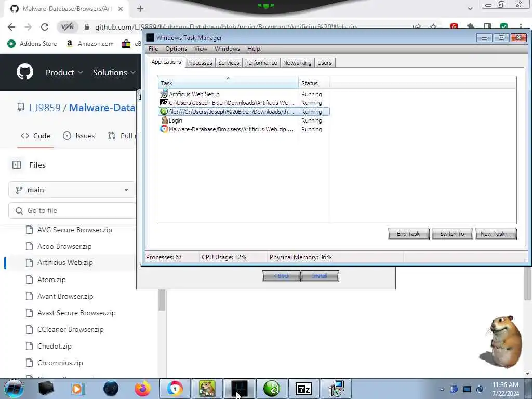Open the Amazon.com bookmark
532x399 pixels.
coord(90,44)
